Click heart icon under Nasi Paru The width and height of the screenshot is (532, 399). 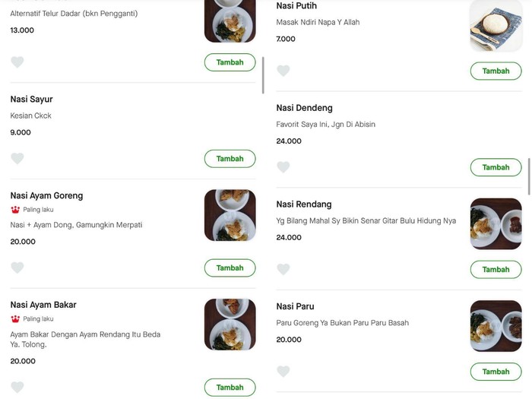coord(283,372)
